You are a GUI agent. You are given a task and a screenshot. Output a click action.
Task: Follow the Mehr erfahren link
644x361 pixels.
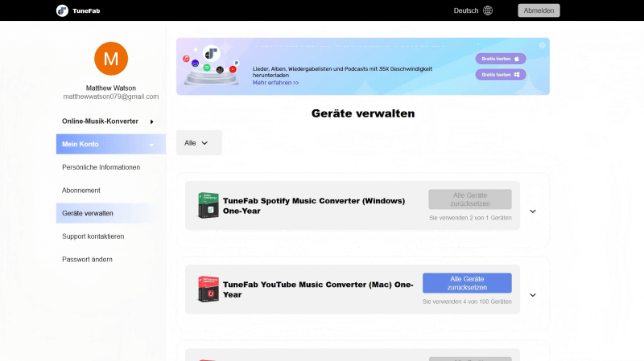pos(275,83)
